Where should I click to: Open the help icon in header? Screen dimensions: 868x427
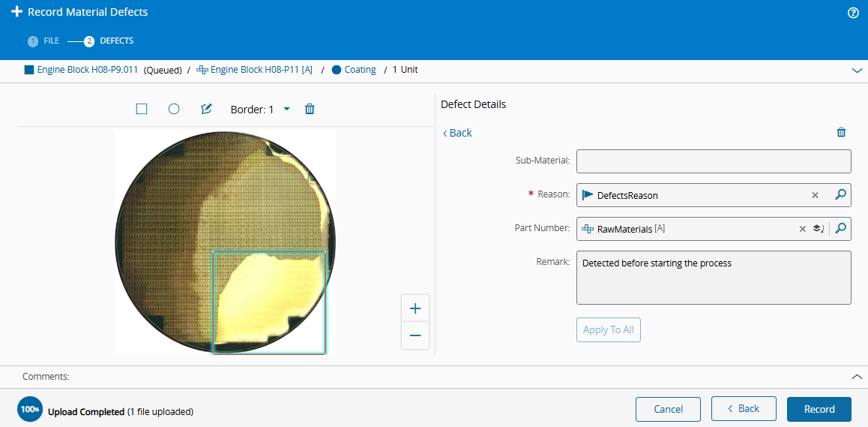(853, 13)
